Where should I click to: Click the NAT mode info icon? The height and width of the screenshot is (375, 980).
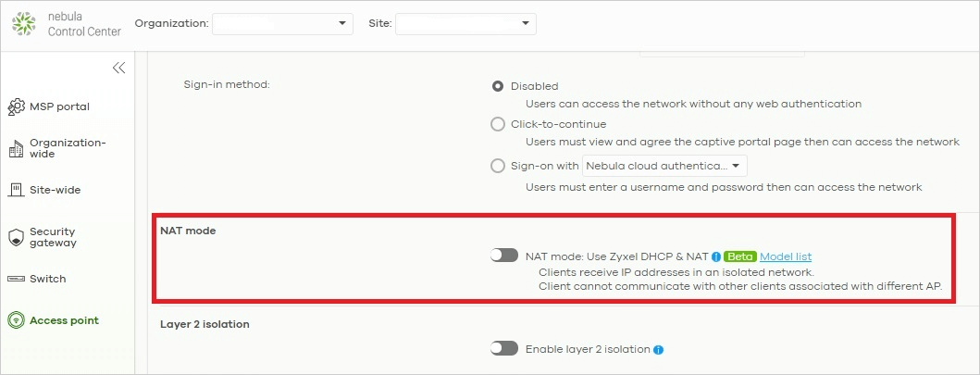[x=716, y=256]
